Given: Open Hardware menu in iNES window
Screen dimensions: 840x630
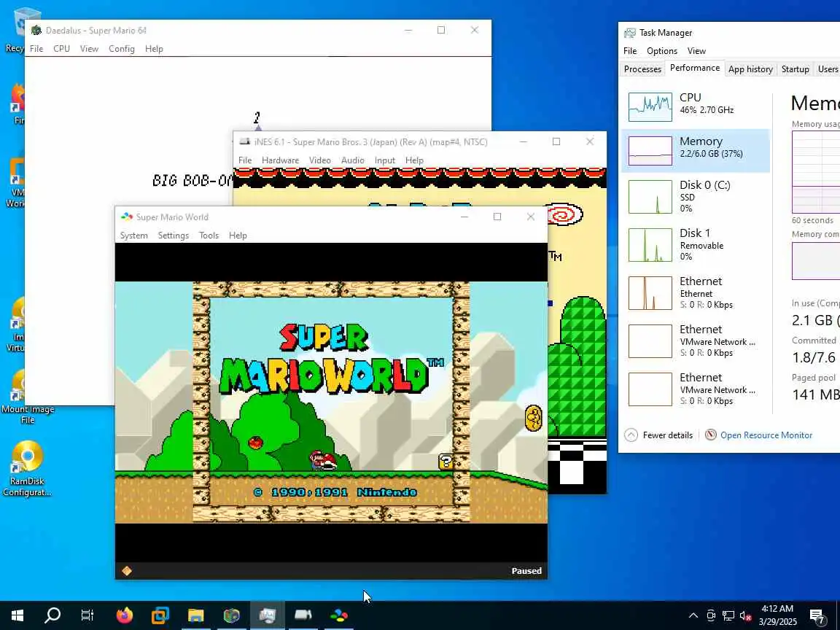Looking at the screenshot, I should point(280,160).
